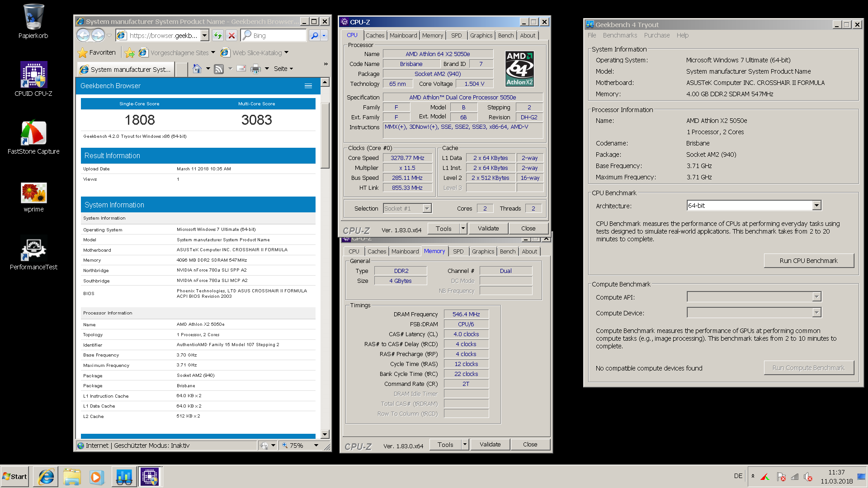Switch to CPU-Z taskbar button
Screen dimensions: 868x488
(x=150, y=477)
